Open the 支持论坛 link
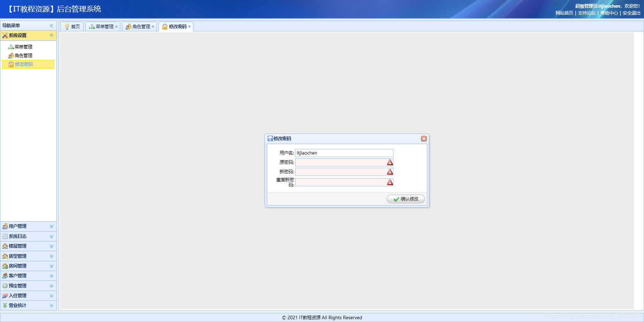This screenshot has height=322, width=644. point(587,13)
